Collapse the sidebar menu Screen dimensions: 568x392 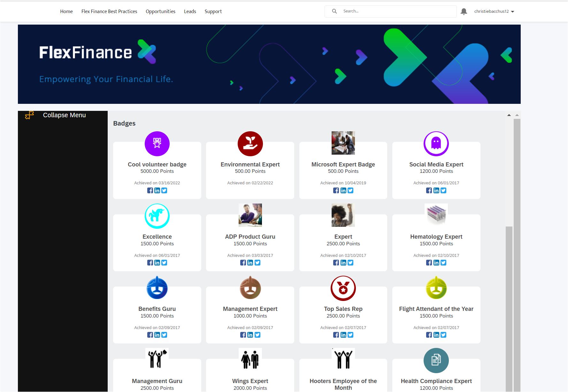click(64, 115)
